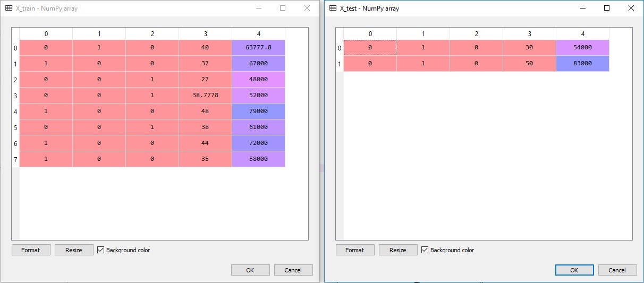Screen dimensions: 644x283
Task: Click Resize button in X_train window
Action: click(74, 250)
